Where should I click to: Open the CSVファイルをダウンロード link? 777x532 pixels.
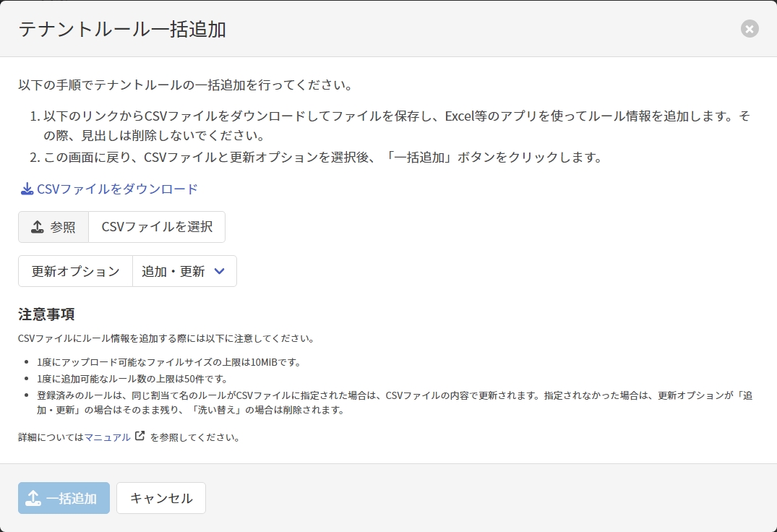point(117,189)
